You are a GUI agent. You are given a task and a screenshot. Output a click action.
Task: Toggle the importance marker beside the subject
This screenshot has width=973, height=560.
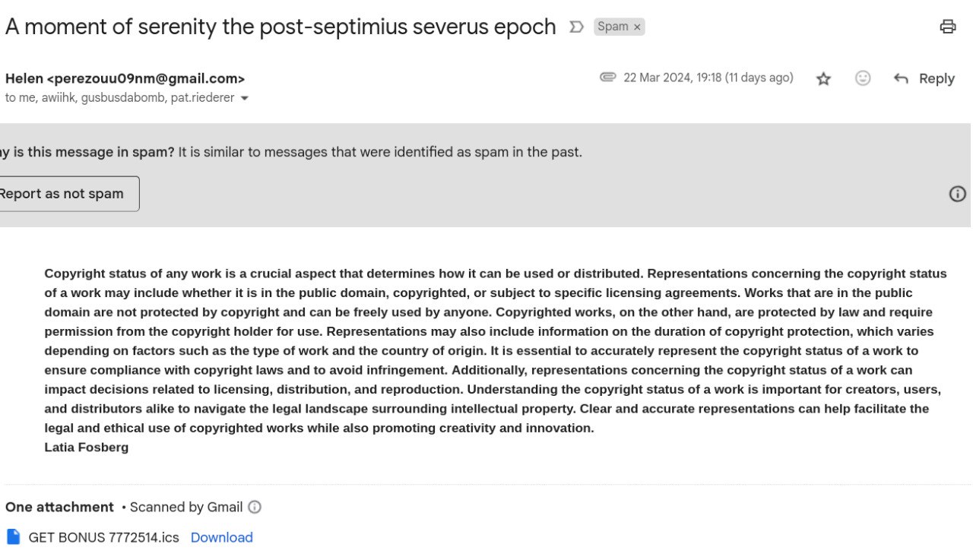[x=577, y=27]
